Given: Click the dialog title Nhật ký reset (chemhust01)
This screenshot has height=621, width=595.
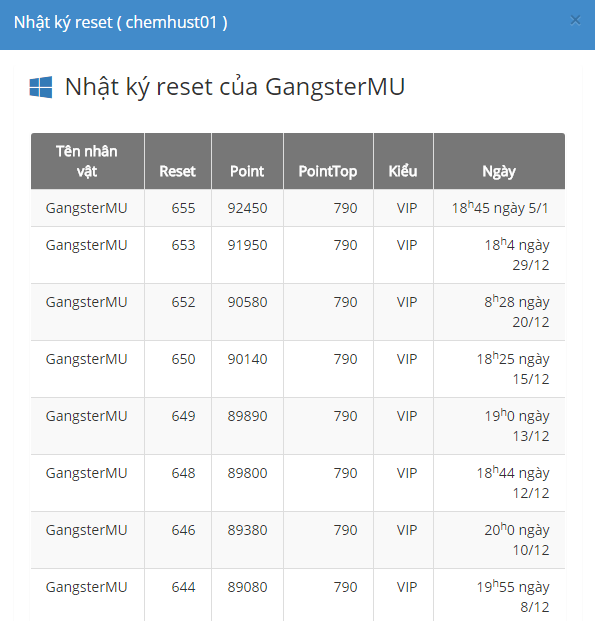Looking at the screenshot, I should (x=120, y=23).
